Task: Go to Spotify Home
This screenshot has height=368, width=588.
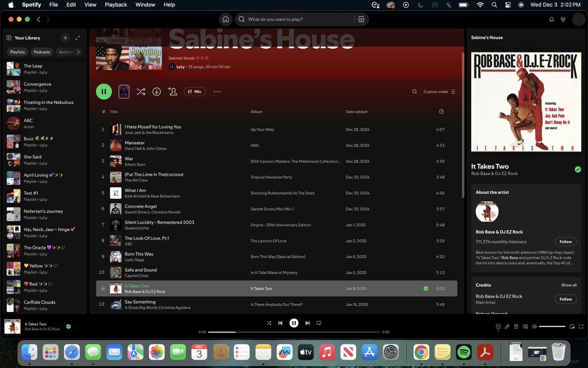Action: (x=225, y=19)
